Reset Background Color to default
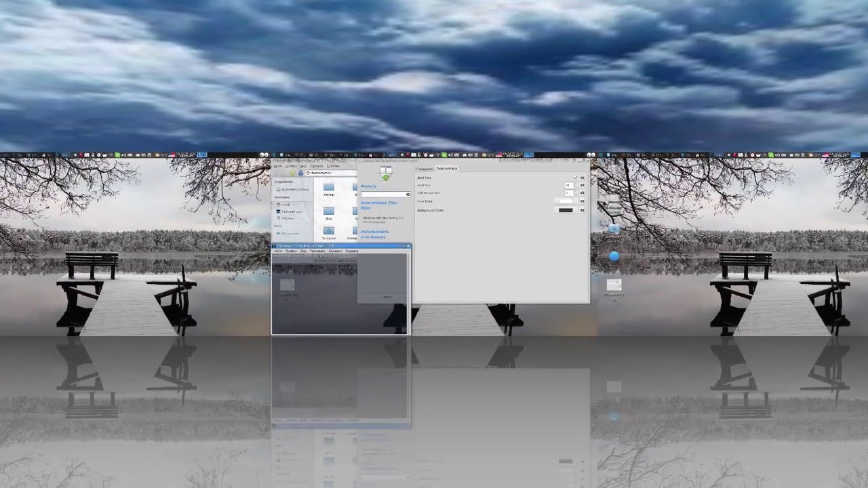Image resolution: width=868 pixels, height=488 pixels. 582,210
